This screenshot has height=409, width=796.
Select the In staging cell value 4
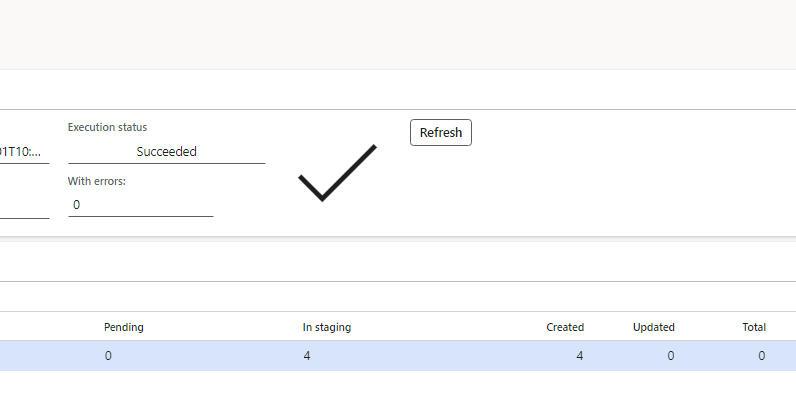[307, 355]
